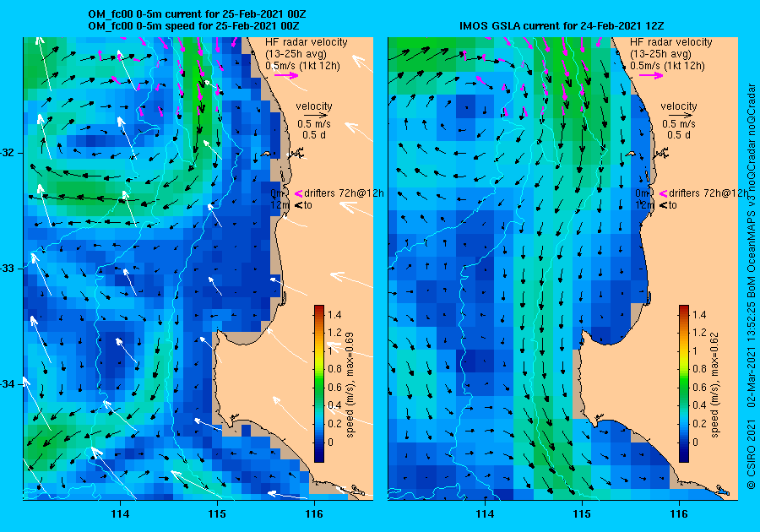This screenshot has width=760, height=532.
Task: Click 'drifters 72h@12h' label in left panel
Action: tap(345, 193)
